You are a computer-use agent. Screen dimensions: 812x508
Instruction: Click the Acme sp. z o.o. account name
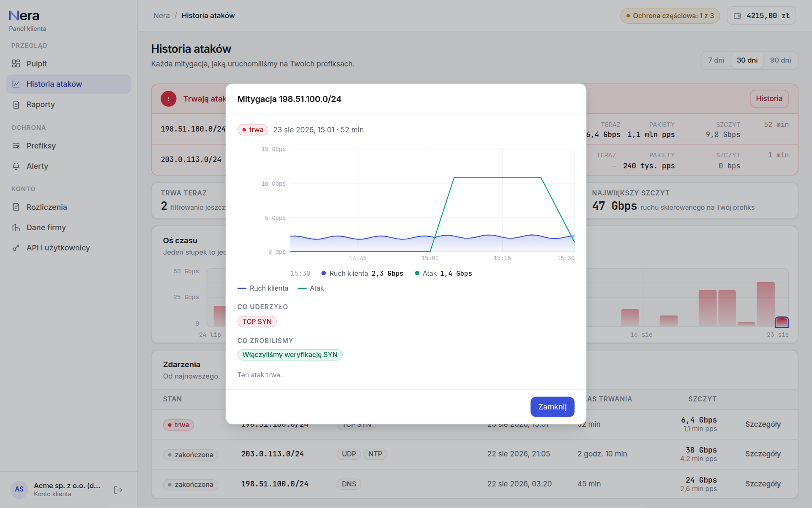67,486
